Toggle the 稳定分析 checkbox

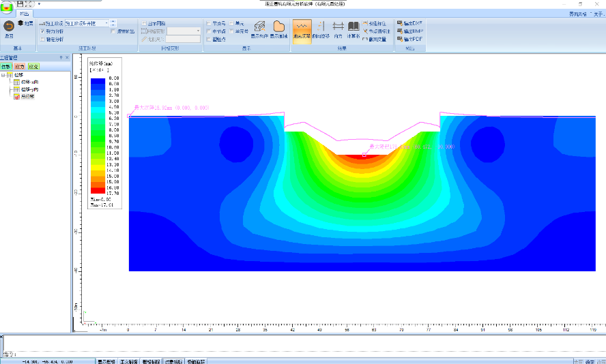pos(42,40)
